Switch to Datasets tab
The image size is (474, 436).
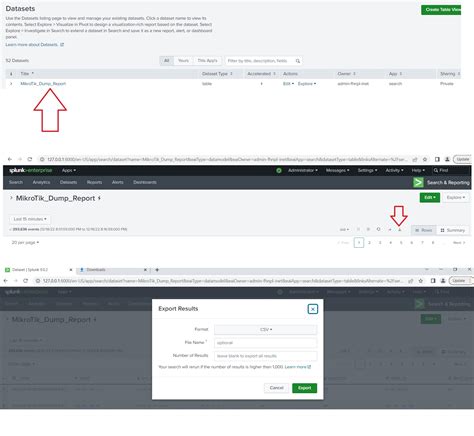coord(68,182)
